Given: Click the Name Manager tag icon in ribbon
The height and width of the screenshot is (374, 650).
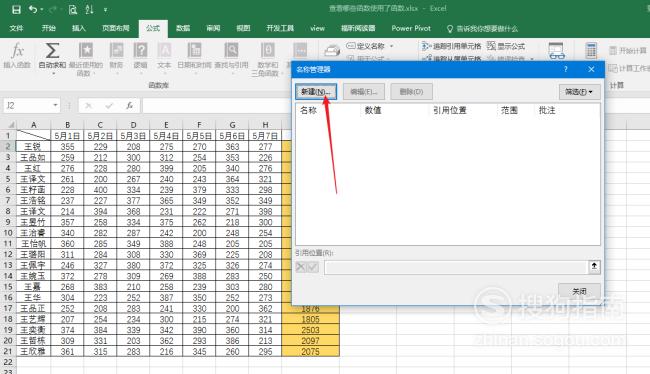Looking at the screenshot, I should (x=332, y=51).
